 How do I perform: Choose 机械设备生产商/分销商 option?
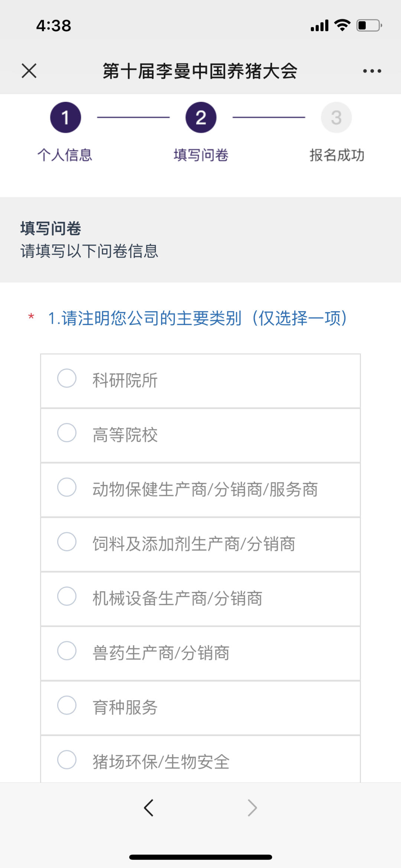tap(67, 596)
